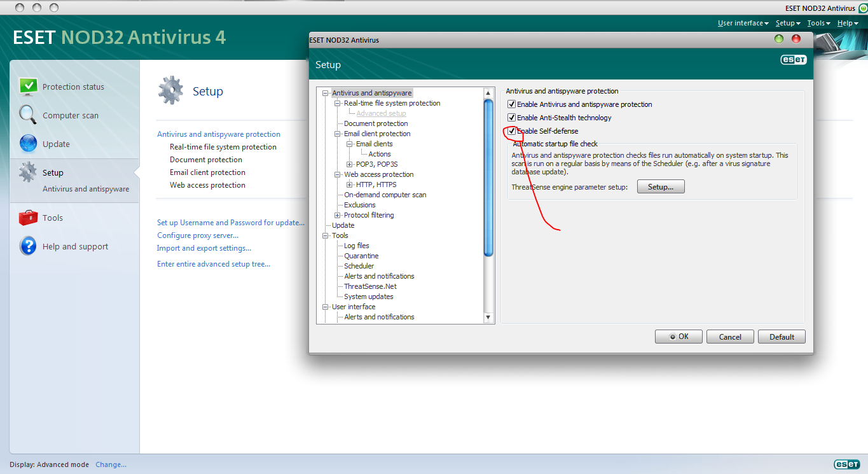Image resolution: width=868 pixels, height=474 pixels.
Task: Collapse the Antivirus and antispyware tree node
Action: click(326, 93)
